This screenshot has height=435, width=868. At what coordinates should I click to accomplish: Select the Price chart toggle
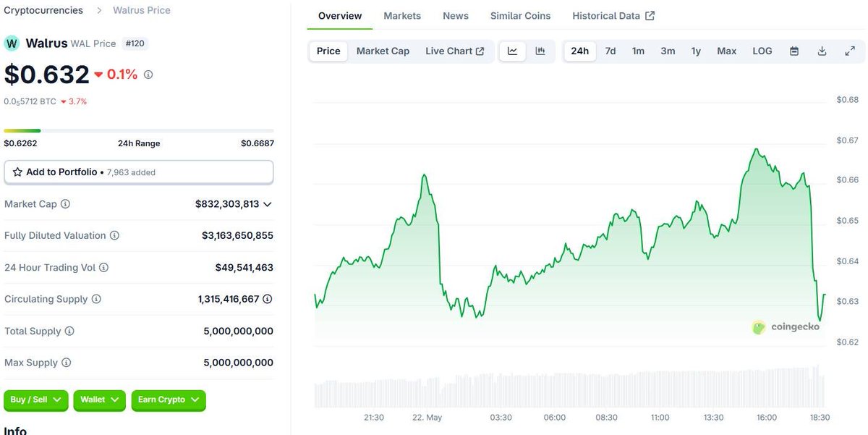(x=328, y=51)
